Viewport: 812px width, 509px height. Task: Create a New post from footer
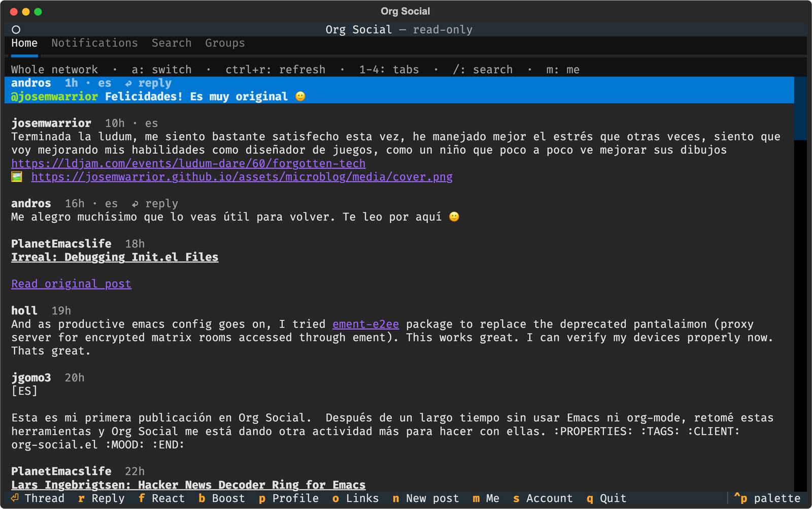tap(432, 498)
